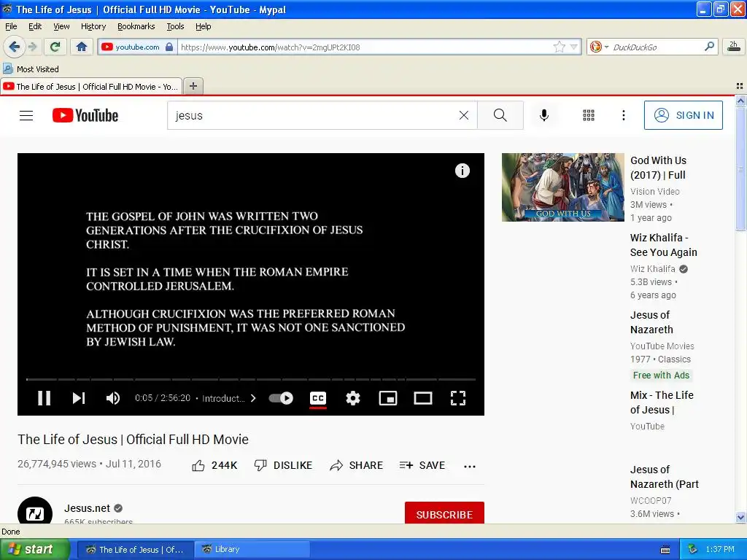The width and height of the screenshot is (747, 560).
Task: Open the Tools menu
Action: [175, 26]
